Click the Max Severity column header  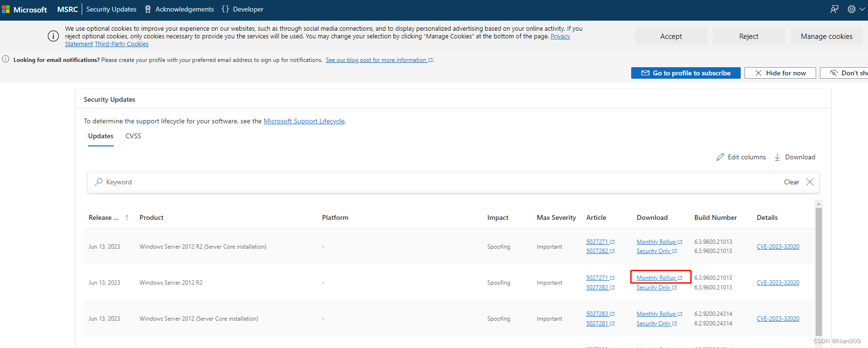click(x=556, y=218)
